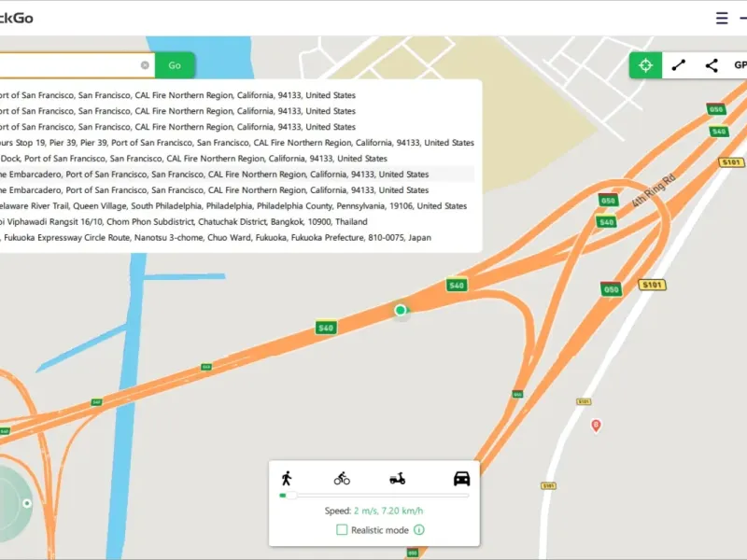Select the Delaware River Trail Philadelphia suggestion
Screen dimensions: 747x560
[237, 205]
